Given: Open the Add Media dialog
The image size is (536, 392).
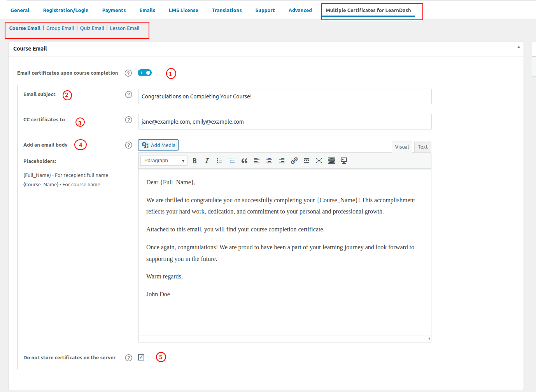Looking at the screenshot, I should click(x=158, y=145).
